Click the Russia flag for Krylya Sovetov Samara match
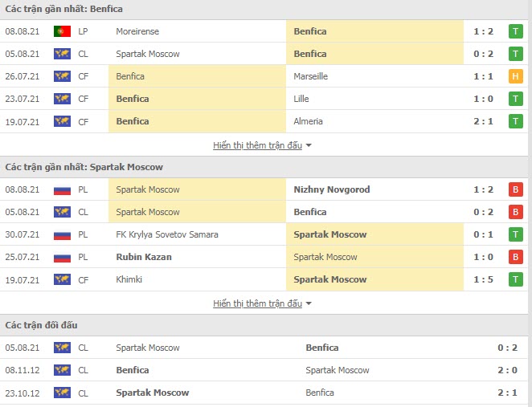Viewport: 532px width, 407px height. [62, 234]
